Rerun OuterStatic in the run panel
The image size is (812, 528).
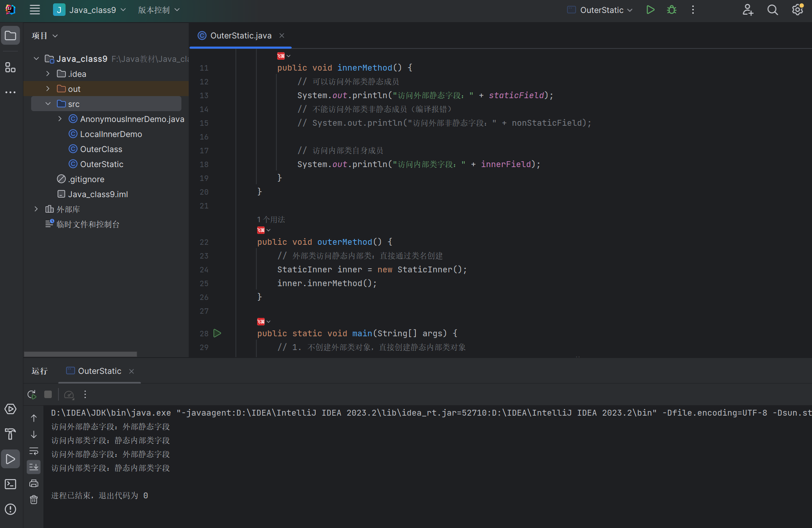point(32,394)
